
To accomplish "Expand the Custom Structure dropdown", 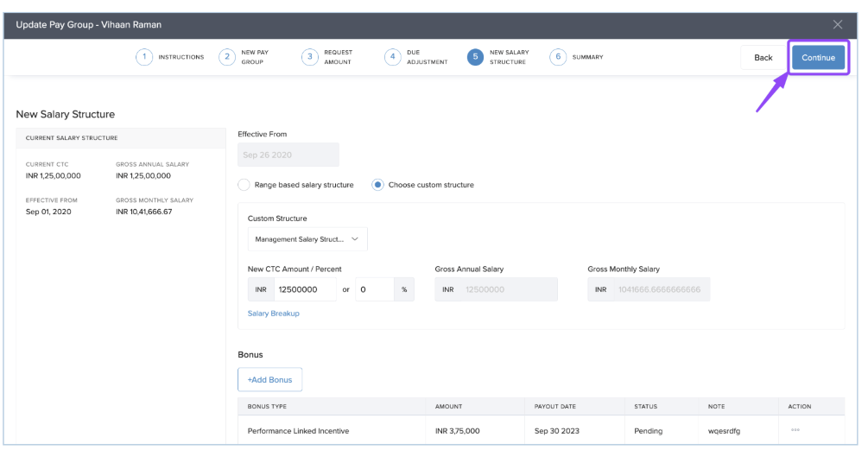I will point(307,239).
